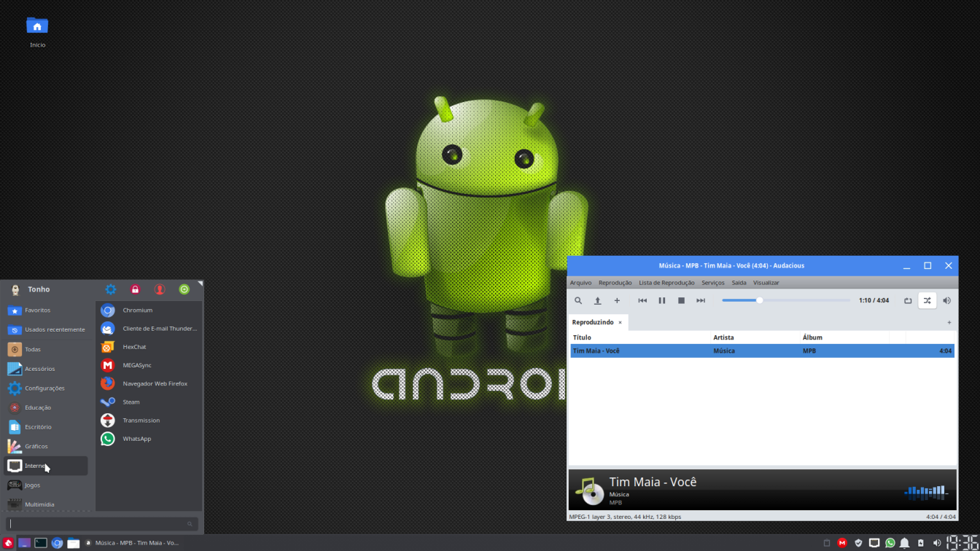Sort playlist by the Título column header

click(640, 337)
